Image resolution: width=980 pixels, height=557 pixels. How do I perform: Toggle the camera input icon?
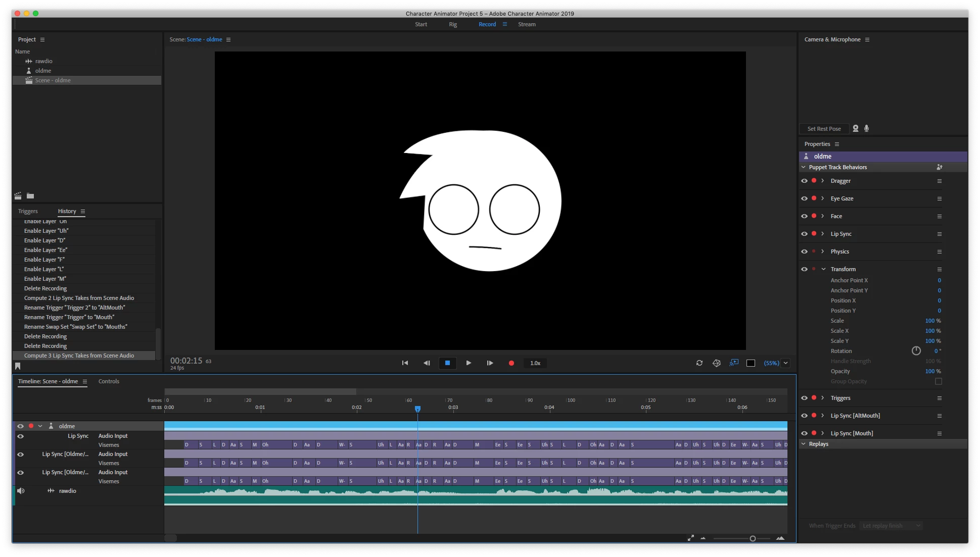[x=855, y=128]
